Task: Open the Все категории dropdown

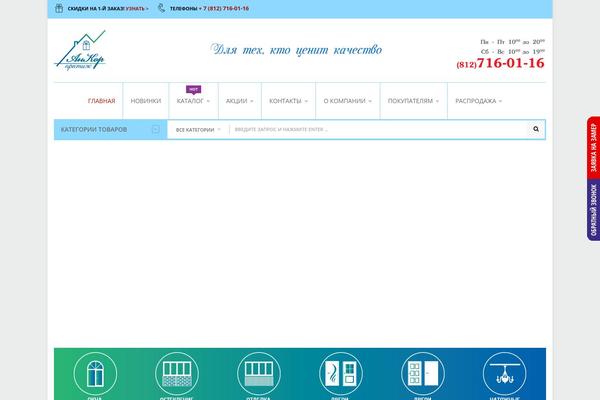Action: click(x=198, y=130)
